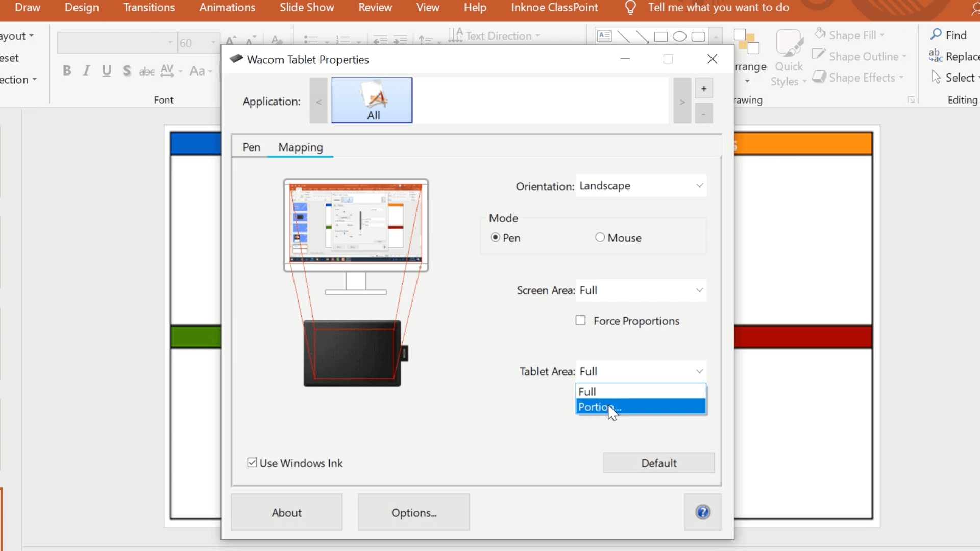
Task: Remove application with the minus button
Action: tap(703, 113)
